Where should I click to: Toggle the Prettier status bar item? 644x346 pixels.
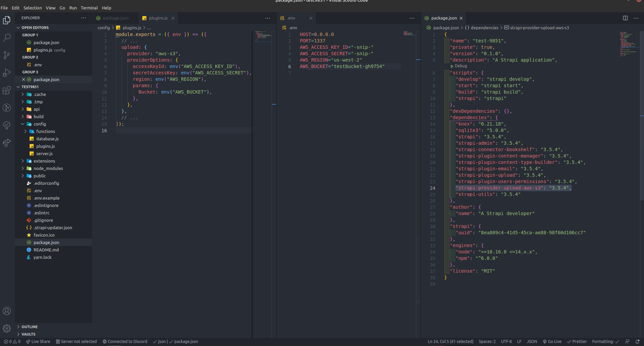point(577,341)
